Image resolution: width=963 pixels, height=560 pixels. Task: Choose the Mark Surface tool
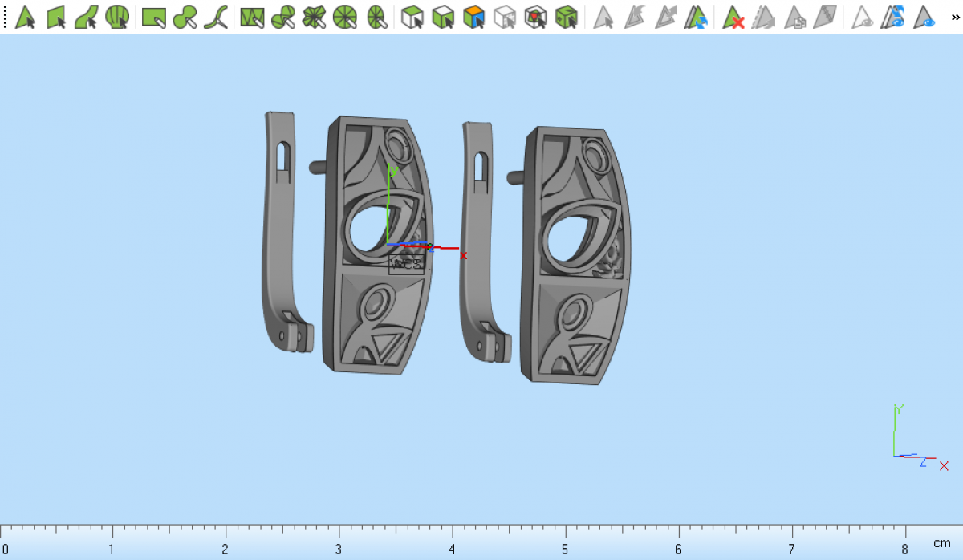pos(87,17)
